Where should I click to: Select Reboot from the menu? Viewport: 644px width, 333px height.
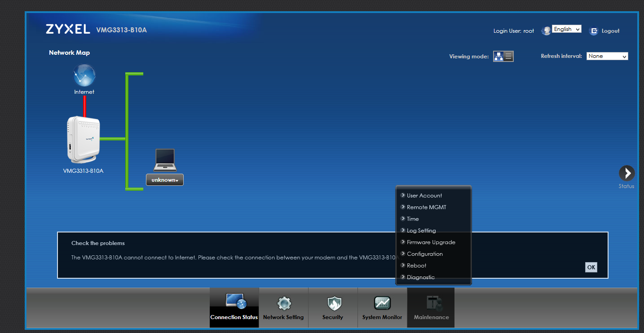pos(417,265)
